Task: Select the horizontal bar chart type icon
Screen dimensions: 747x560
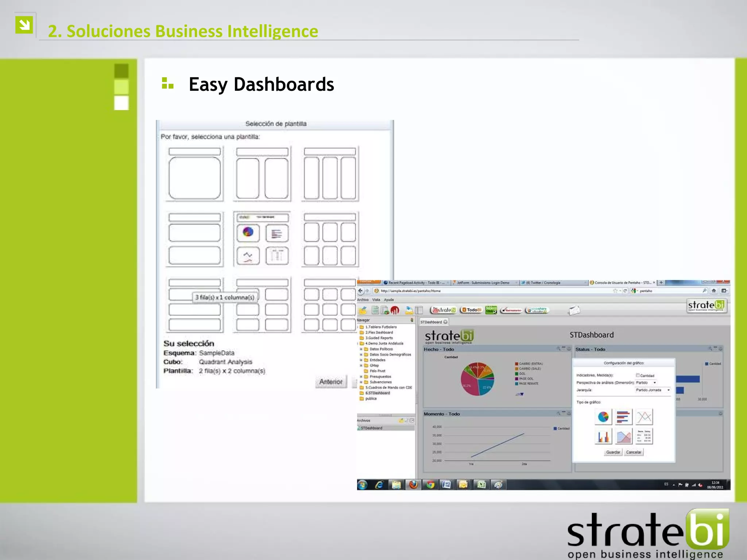Action: (623, 417)
